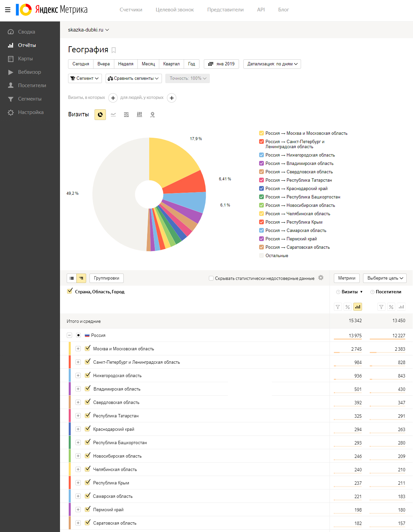Select tree list table view
The image size is (413, 532).
(x=81, y=278)
